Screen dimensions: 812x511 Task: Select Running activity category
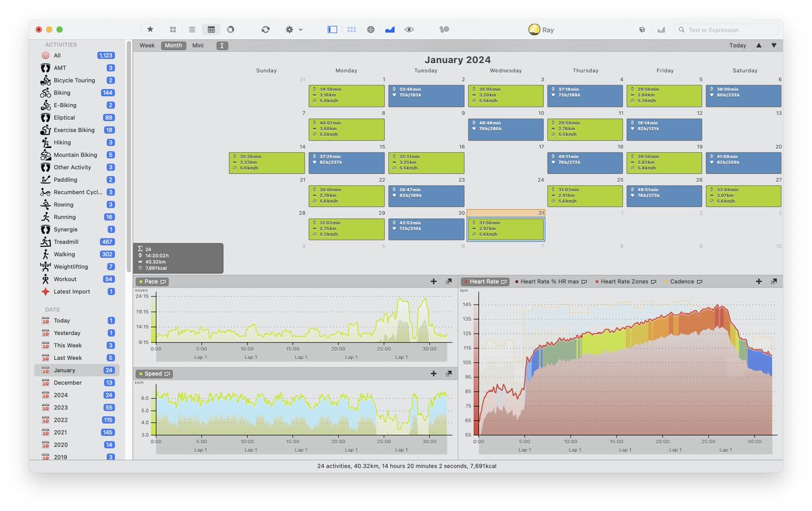click(x=77, y=217)
